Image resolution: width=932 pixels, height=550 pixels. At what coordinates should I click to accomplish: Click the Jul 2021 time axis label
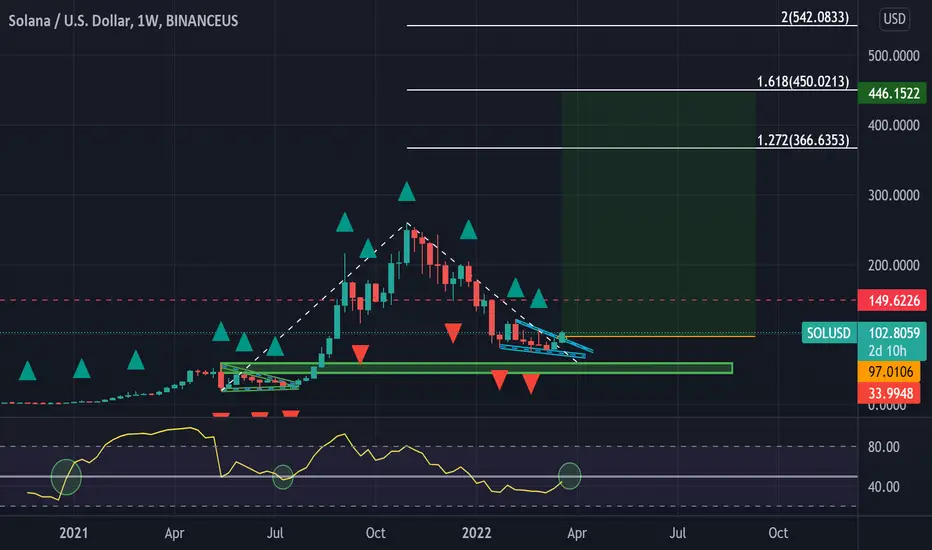(x=275, y=533)
